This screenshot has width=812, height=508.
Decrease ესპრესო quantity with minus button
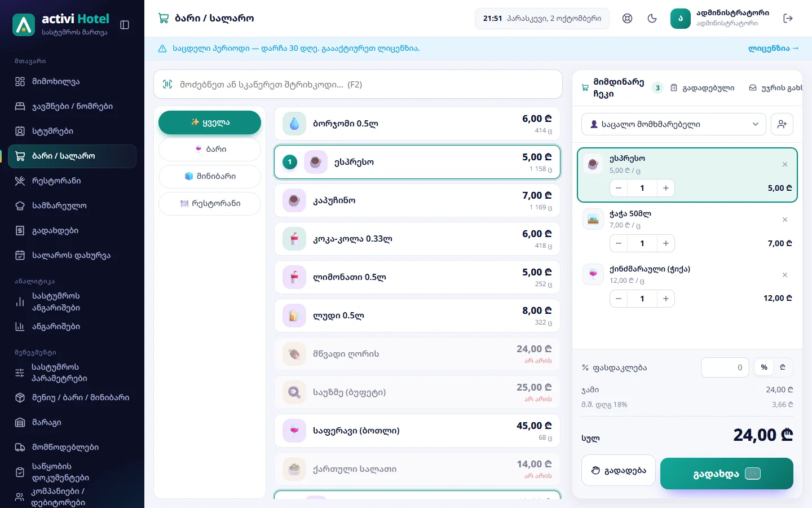619,188
